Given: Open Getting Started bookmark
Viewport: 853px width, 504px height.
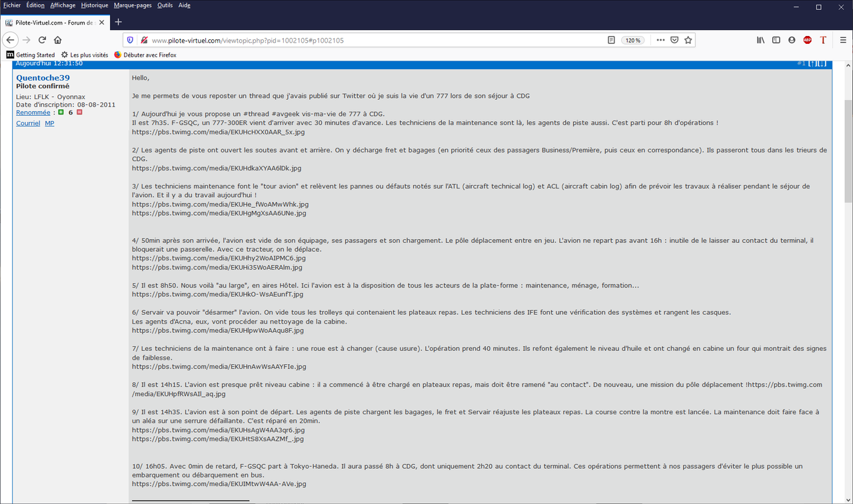Looking at the screenshot, I should [x=31, y=55].
